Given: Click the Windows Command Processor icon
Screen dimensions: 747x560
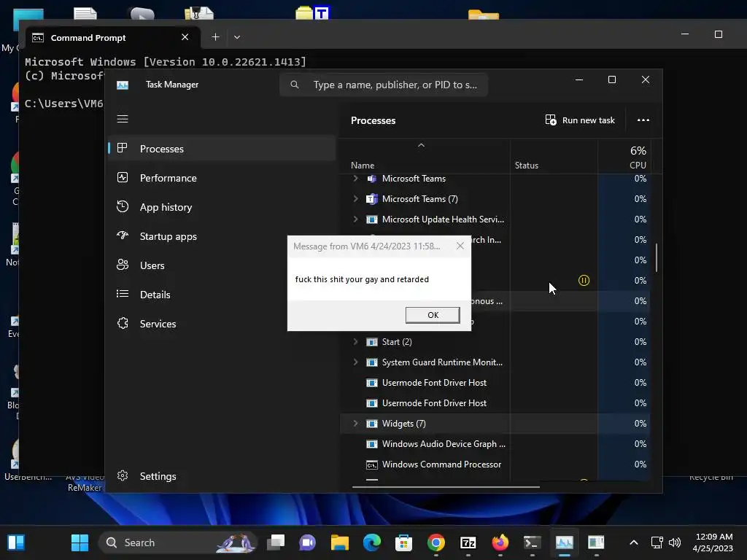Looking at the screenshot, I should [371, 464].
